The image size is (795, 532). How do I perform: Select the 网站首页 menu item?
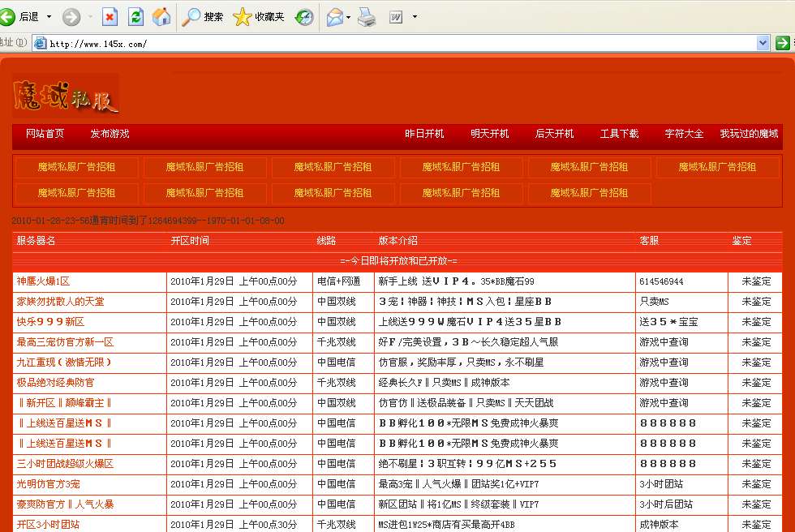45,135
